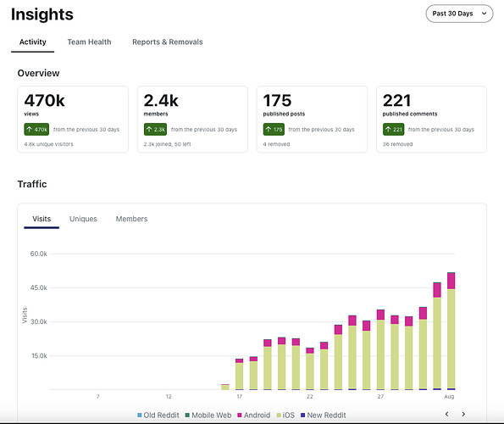The width and height of the screenshot is (504, 424).
Task: Click the iOS legend color swatch
Action: [x=279, y=415]
